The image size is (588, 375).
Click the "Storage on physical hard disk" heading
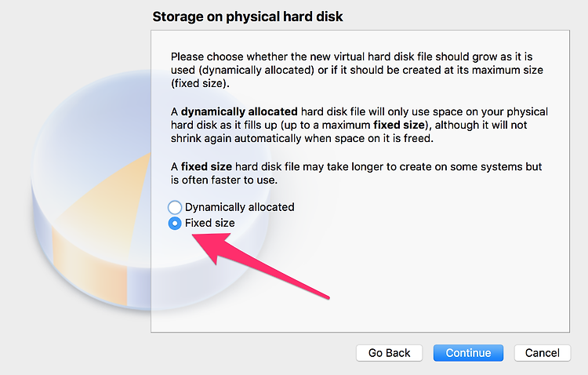[248, 16]
